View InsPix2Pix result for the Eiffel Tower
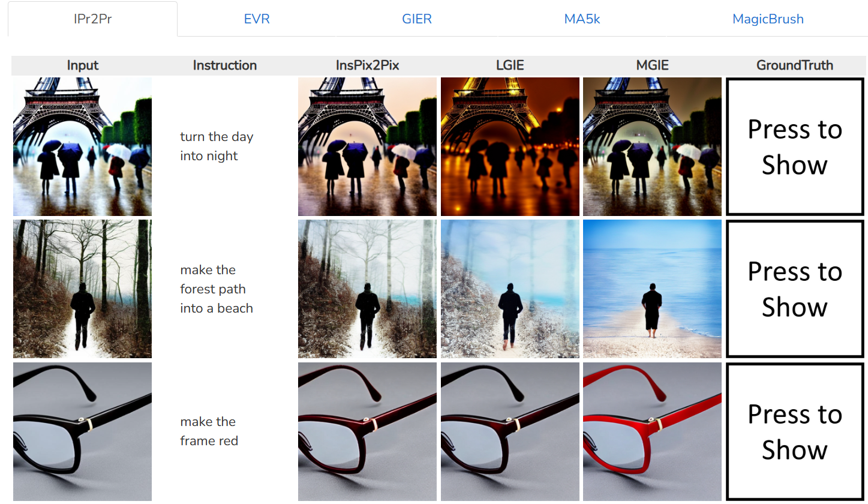This screenshot has height=504, width=868. (367, 146)
